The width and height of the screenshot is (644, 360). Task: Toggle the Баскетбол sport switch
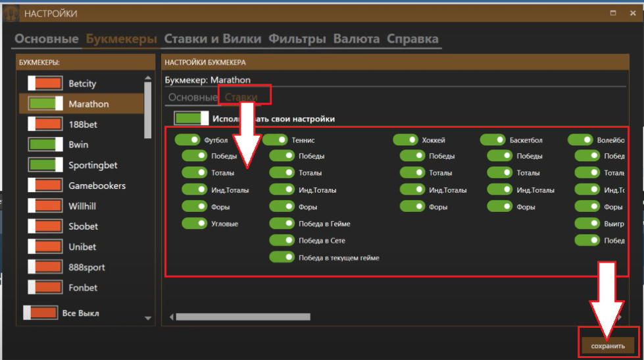pyautogui.click(x=493, y=140)
